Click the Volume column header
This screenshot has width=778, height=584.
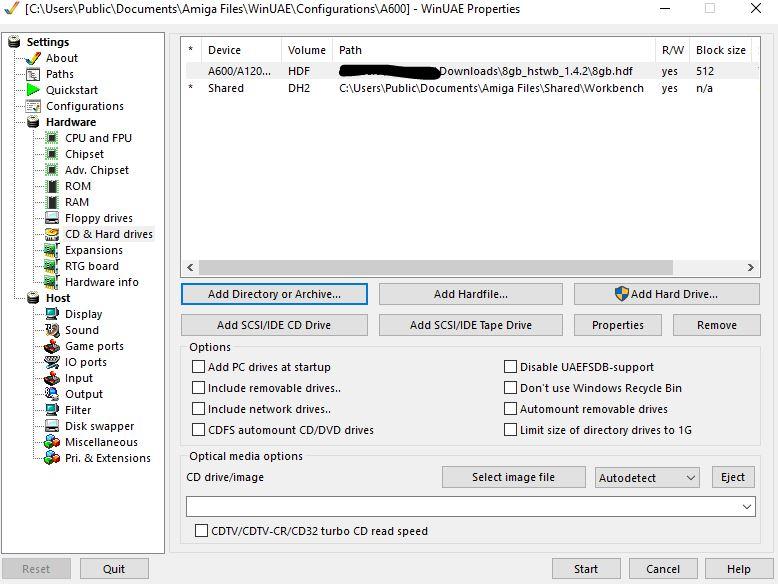(307, 50)
